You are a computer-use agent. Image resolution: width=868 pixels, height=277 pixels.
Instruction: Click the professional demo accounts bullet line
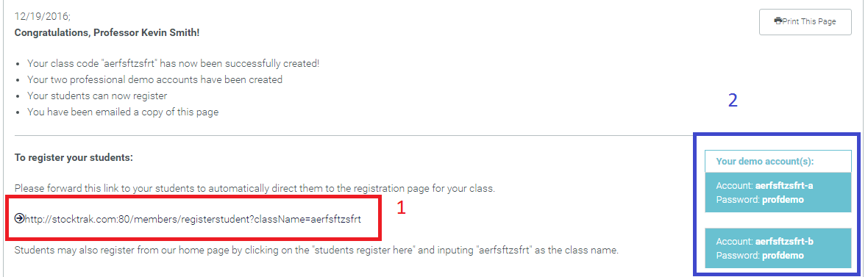(155, 79)
